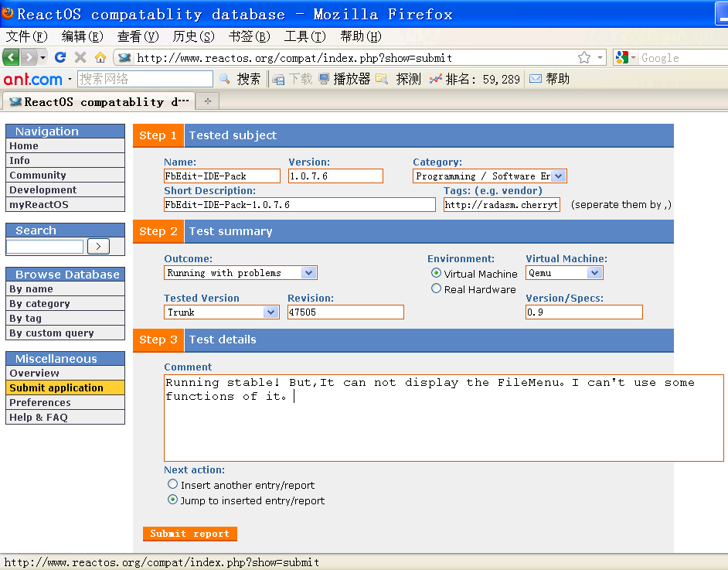The image size is (728, 570).
Task: Open the Info navigation link
Action: point(65,160)
